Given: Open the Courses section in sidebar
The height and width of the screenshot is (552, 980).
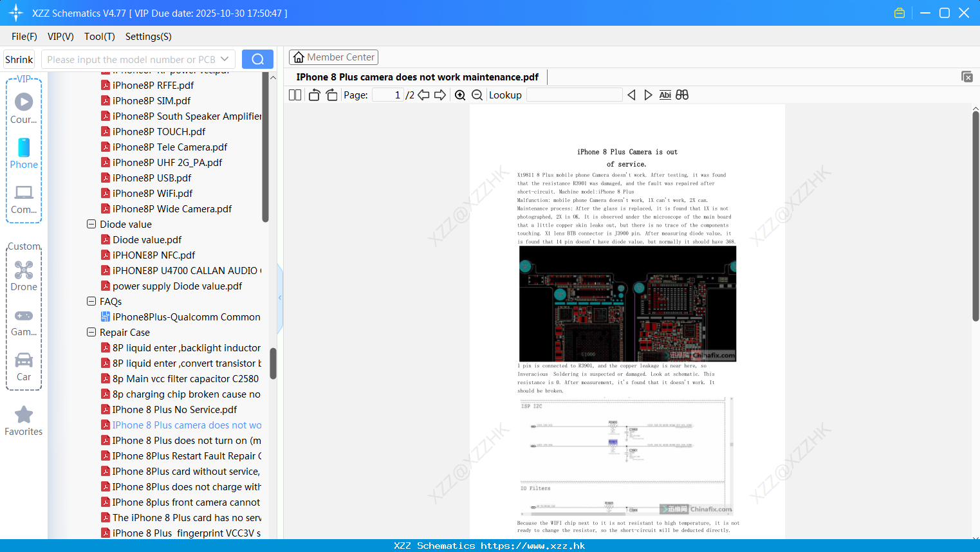Looking at the screenshot, I should (x=24, y=108).
